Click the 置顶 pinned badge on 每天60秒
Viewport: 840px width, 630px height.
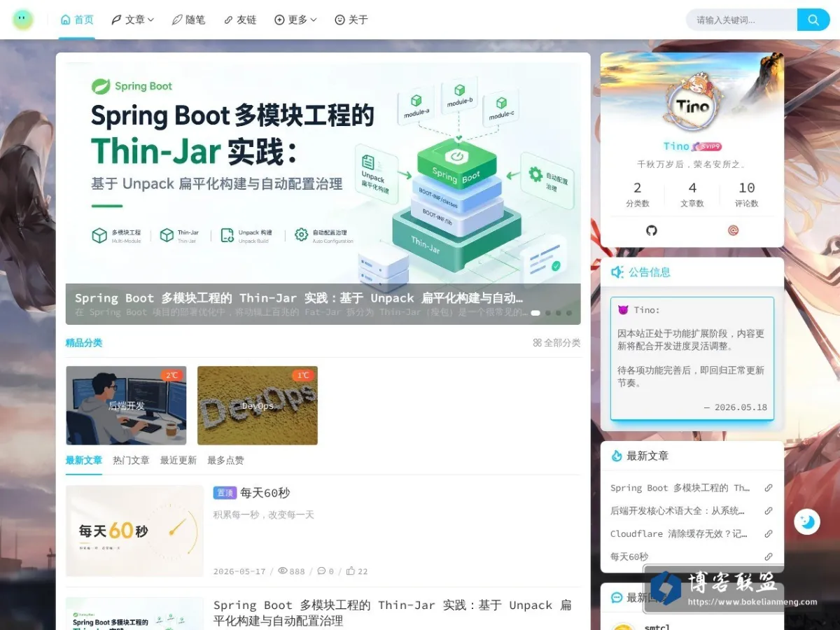pyautogui.click(x=225, y=493)
